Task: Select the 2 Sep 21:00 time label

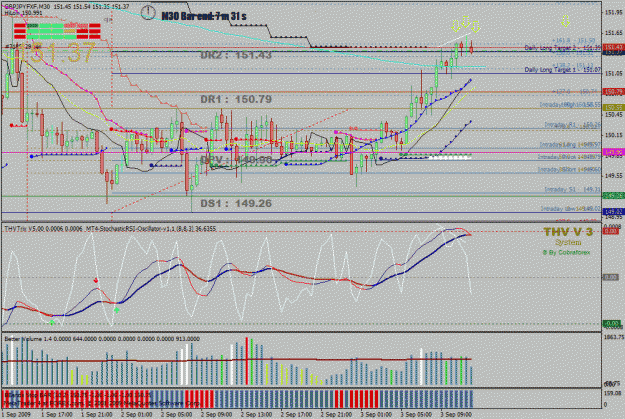Action: [x=336, y=415]
